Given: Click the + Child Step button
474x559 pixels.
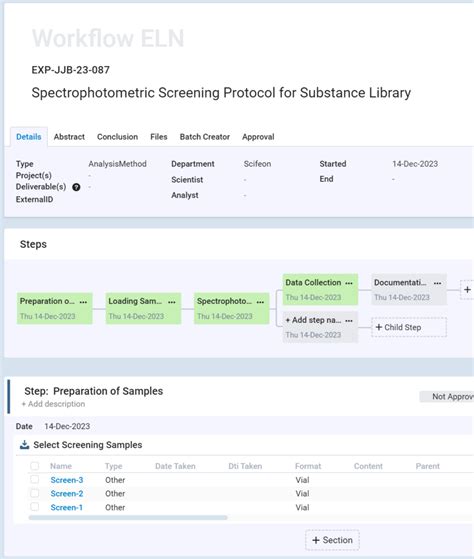Looking at the screenshot, I should 409,327.
